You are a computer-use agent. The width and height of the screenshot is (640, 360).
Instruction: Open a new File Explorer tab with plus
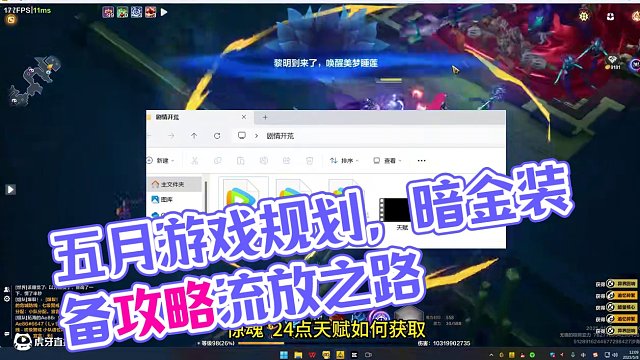click(x=265, y=118)
